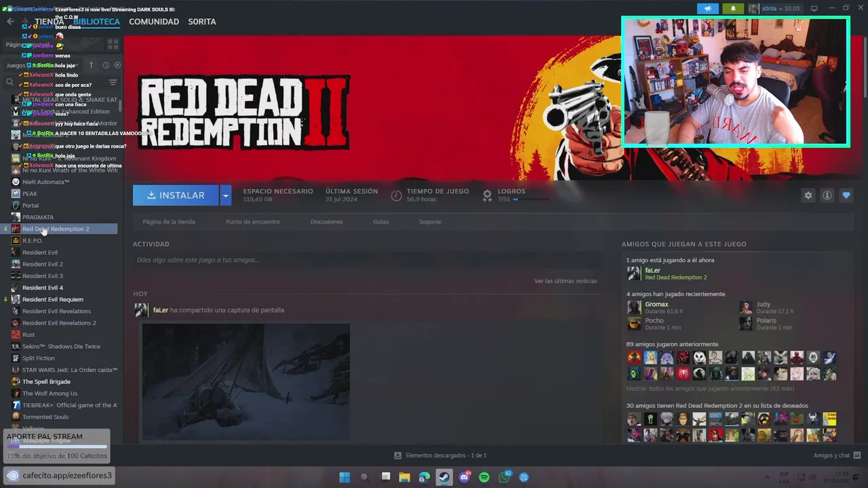Select Resident Evil 4 in library
Screen dimensions: 868x488
tap(43, 287)
